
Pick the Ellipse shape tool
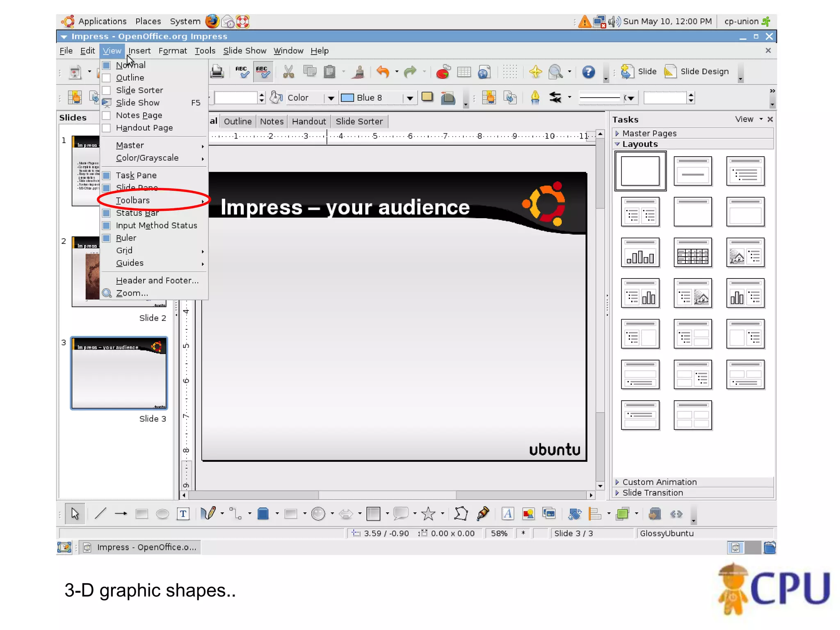162,514
